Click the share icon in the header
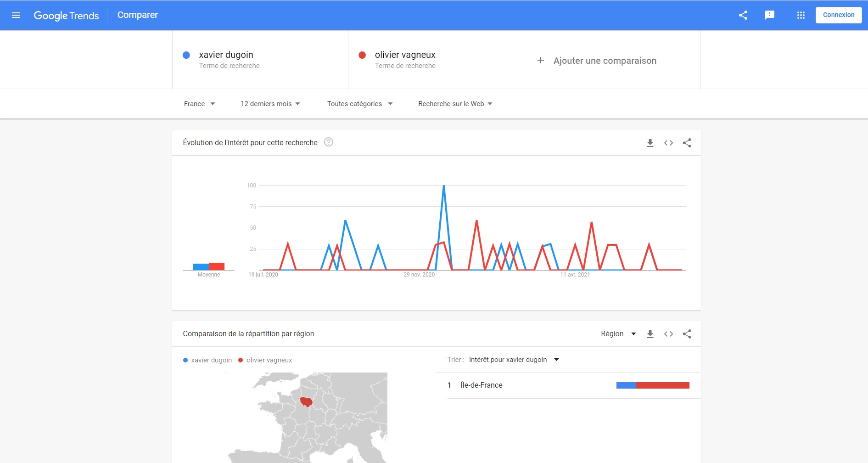This screenshot has height=463, width=868. (x=743, y=15)
